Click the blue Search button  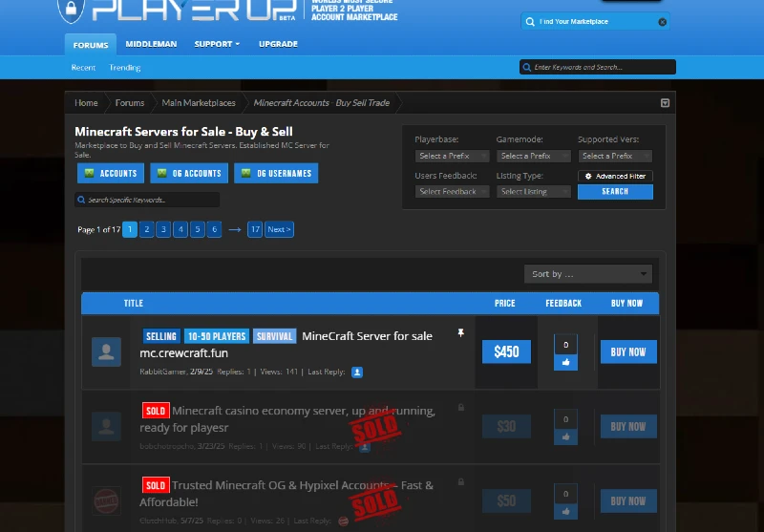615,192
